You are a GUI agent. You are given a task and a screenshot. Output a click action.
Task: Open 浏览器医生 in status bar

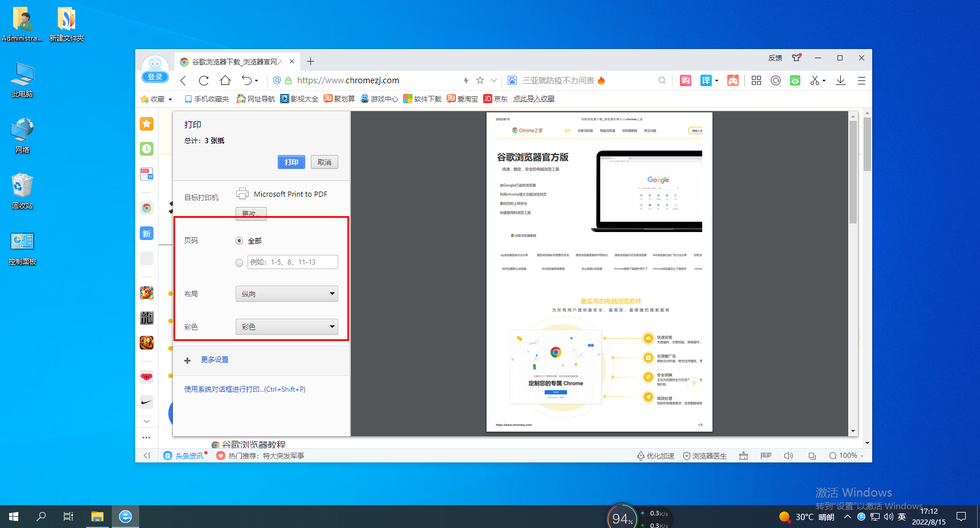pyautogui.click(x=705, y=456)
